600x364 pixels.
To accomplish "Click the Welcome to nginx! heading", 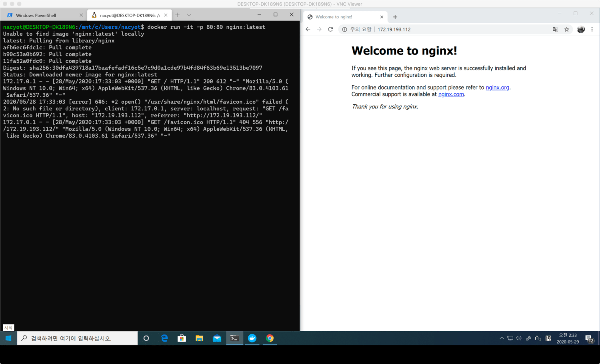I will tap(404, 51).
